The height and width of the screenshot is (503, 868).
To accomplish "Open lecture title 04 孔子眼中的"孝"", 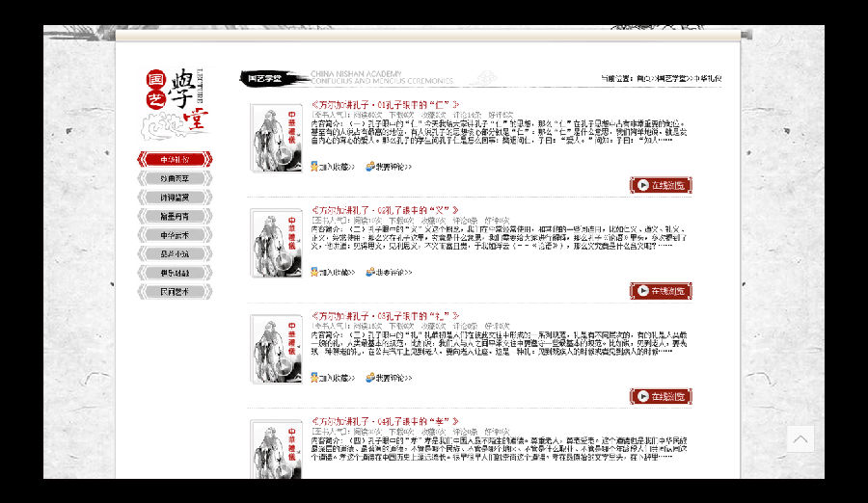I will 385,421.
